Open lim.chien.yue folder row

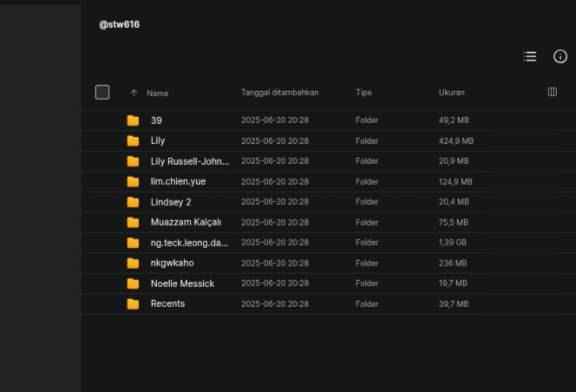coord(329,181)
